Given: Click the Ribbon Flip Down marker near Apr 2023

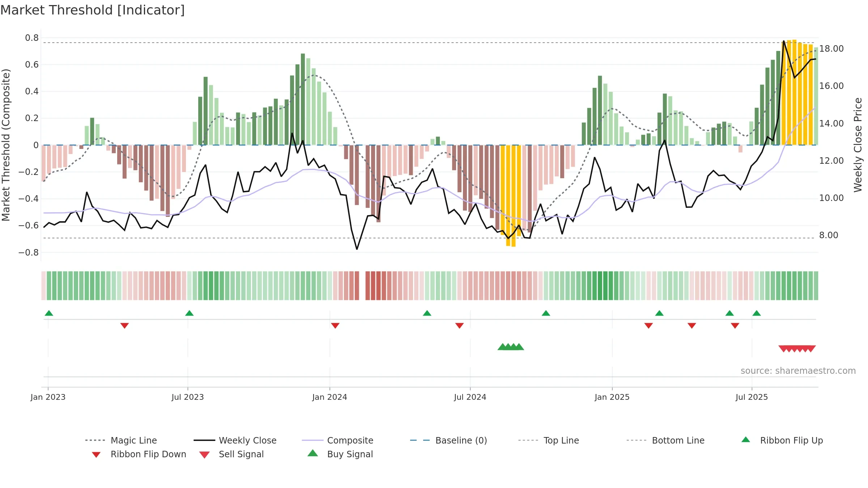Looking at the screenshot, I should (124, 326).
